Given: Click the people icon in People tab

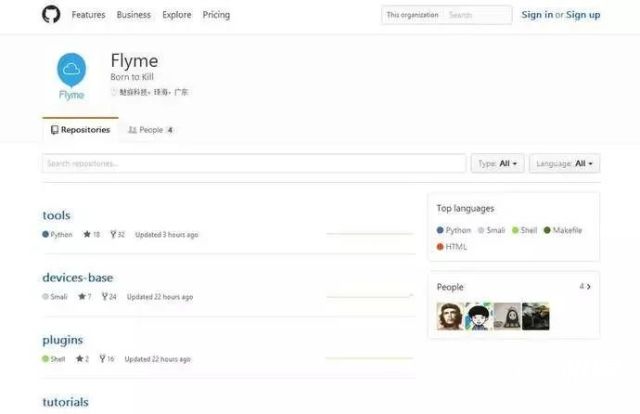Looking at the screenshot, I should click(x=132, y=130).
